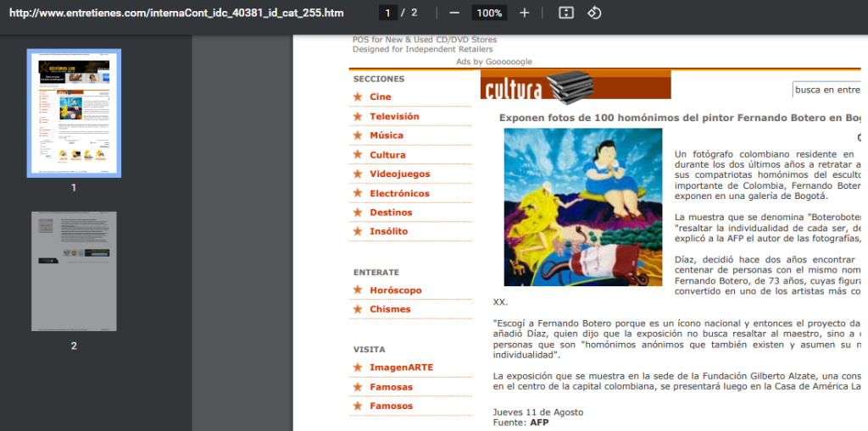Click the cultura banner with books icon
This screenshot has height=431, width=868.
coord(575,86)
